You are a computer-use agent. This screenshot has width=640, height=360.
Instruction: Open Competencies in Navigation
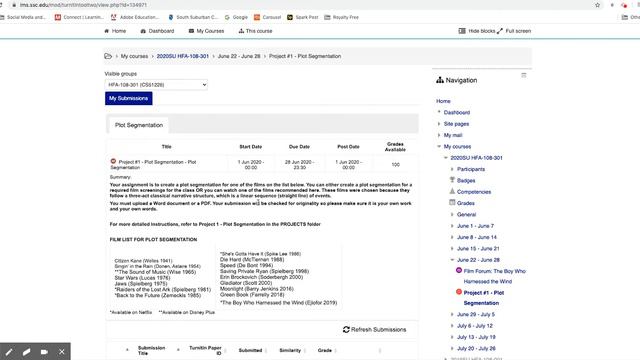474,192
